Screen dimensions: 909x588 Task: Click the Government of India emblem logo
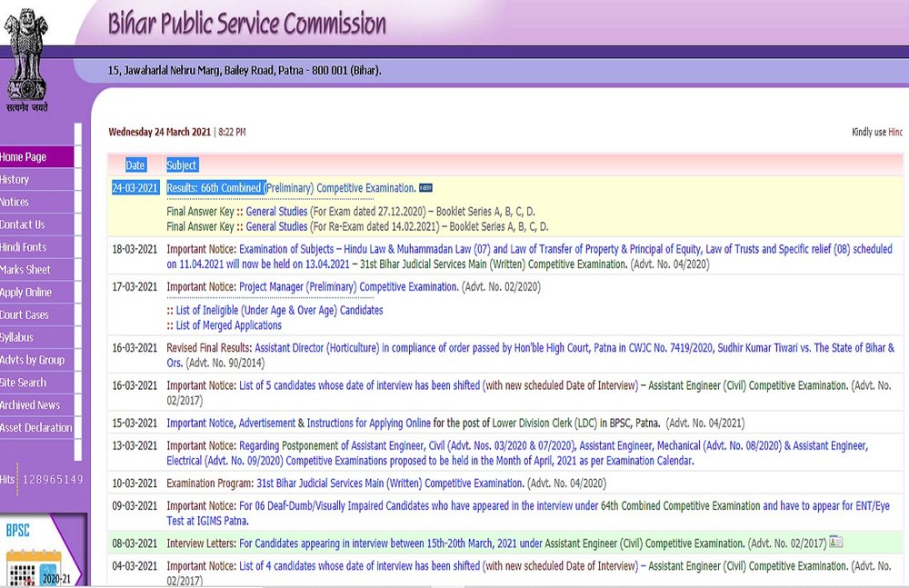[27, 55]
